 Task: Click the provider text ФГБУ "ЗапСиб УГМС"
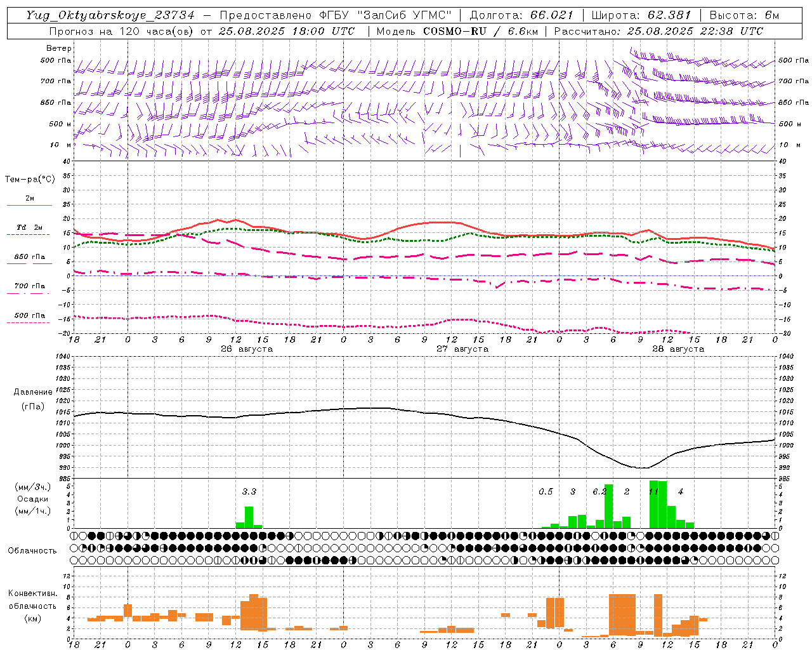(x=384, y=15)
